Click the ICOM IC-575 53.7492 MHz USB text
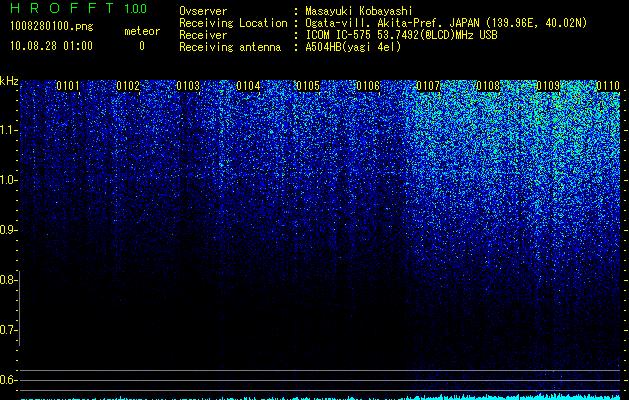 click(x=401, y=35)
